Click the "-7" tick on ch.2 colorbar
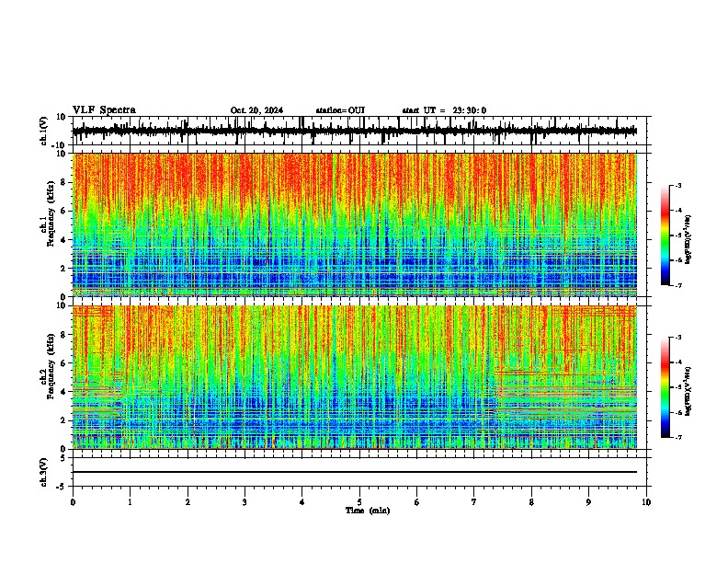Screen dimensions: 728x563 [677, 437]
